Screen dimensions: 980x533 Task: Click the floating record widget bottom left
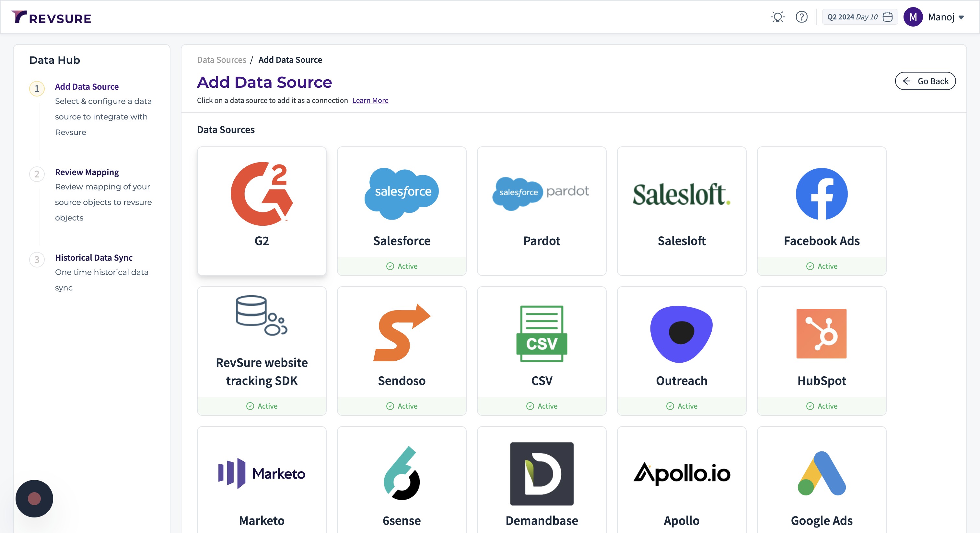coord(34,498)
